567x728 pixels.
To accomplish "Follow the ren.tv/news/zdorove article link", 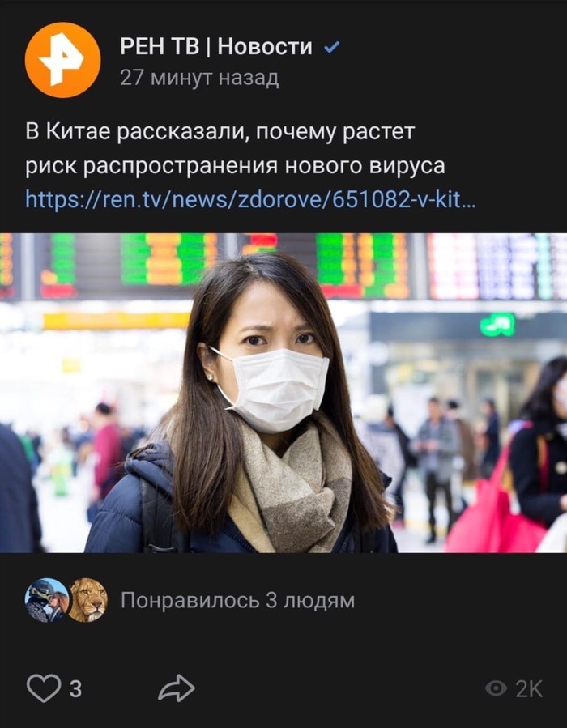I will pyautogui.click(x=250, y=200).
